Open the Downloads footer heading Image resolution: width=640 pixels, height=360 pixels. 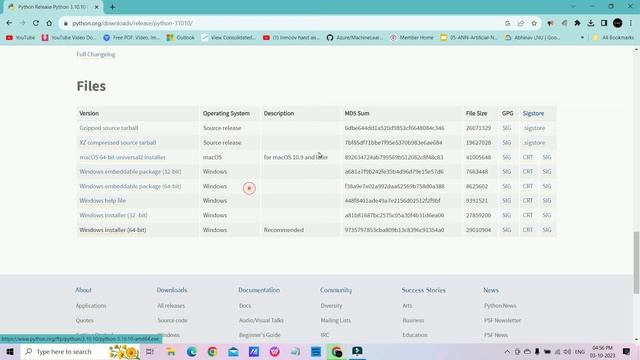point(172,290)
